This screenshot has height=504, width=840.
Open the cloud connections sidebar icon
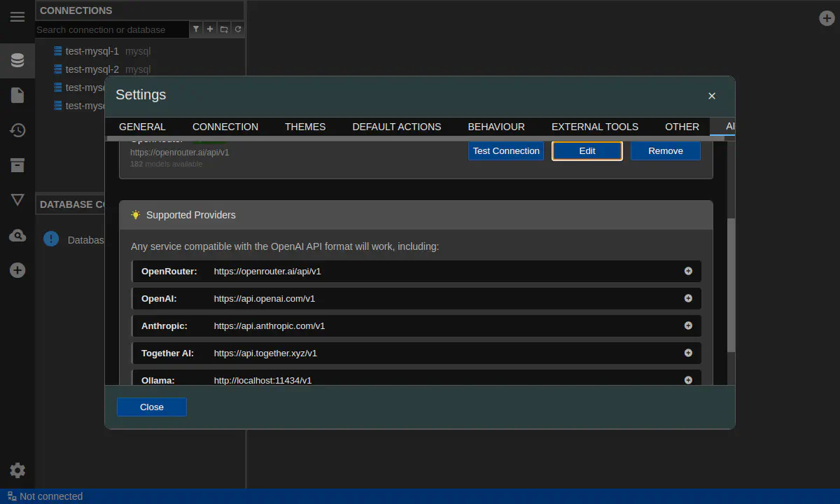point(17,236)
